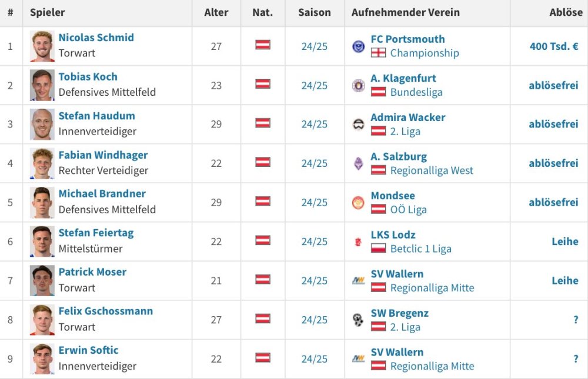Click Patrick Moser's Leihe transfer link
The height and width of the screenshot is (379, 588).
click(564, 280)
